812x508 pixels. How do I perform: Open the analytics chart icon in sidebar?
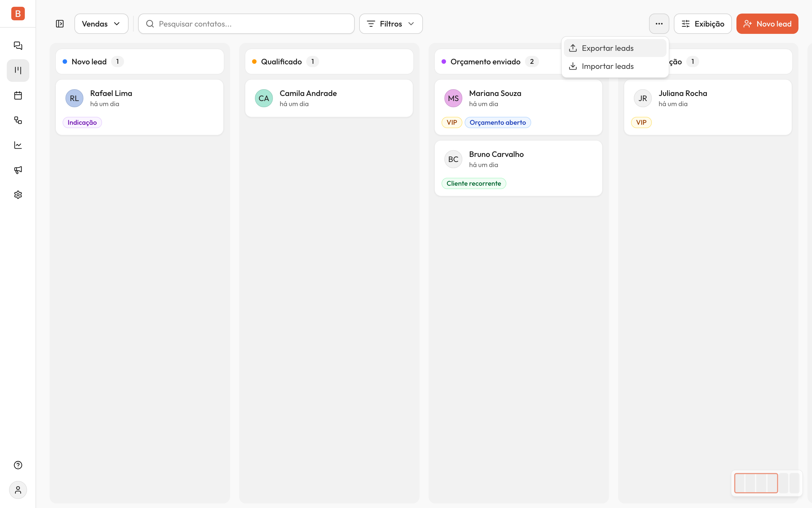(18, 145)
